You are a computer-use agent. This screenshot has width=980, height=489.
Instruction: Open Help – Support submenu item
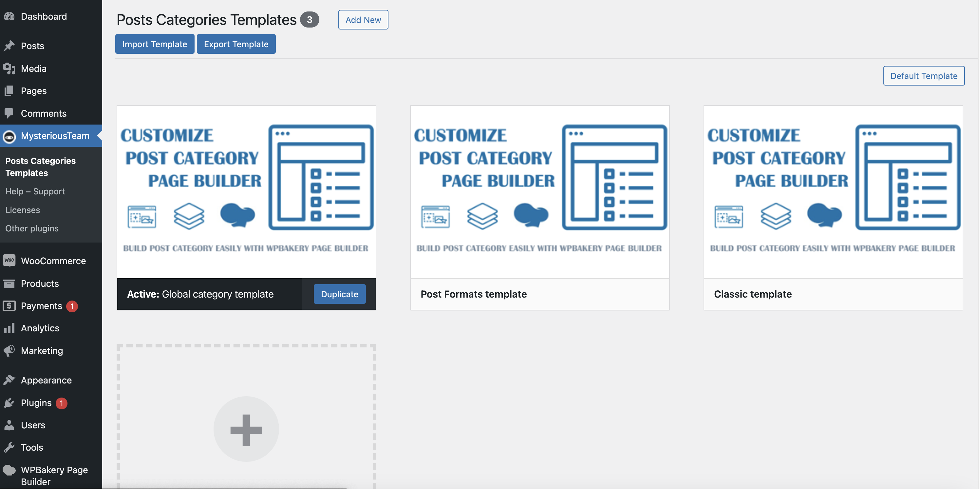point(35,191)
